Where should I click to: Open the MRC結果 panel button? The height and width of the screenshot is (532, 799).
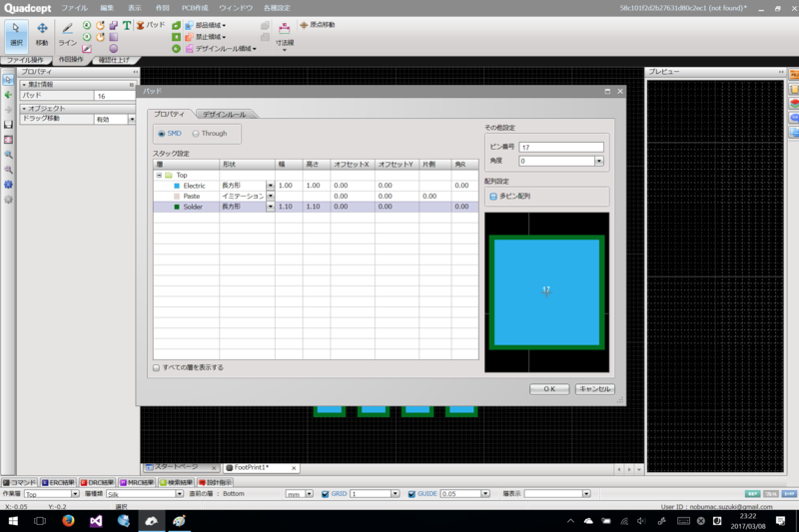click(137, 482)
